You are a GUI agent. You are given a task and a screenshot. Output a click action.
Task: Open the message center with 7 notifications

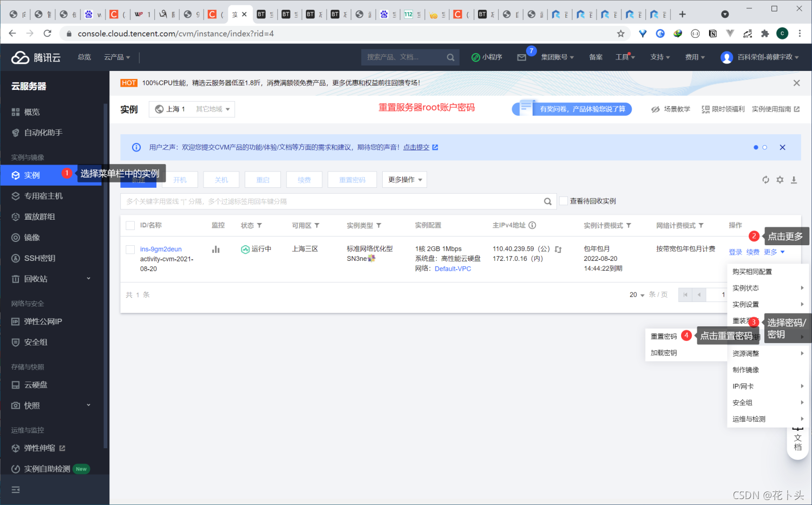521,57
